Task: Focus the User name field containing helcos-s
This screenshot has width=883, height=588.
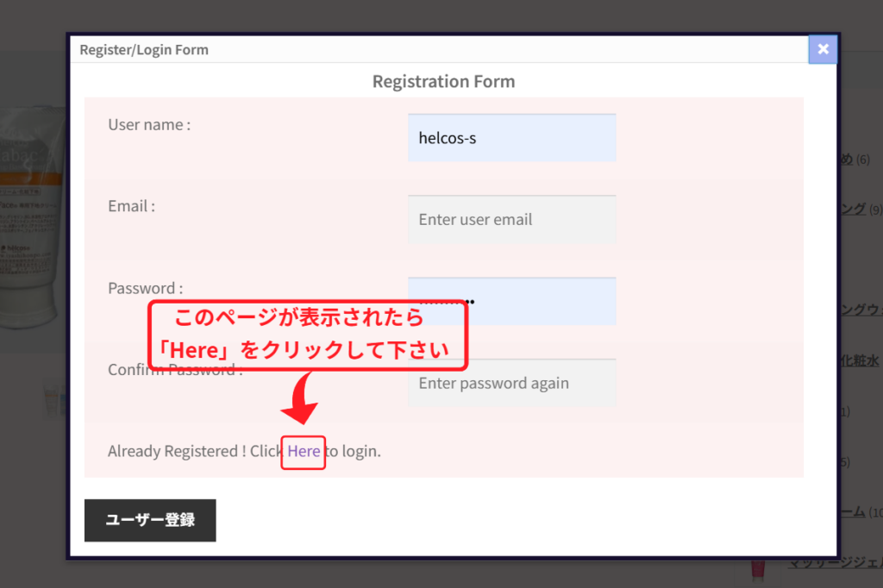Action: point(511,138)
